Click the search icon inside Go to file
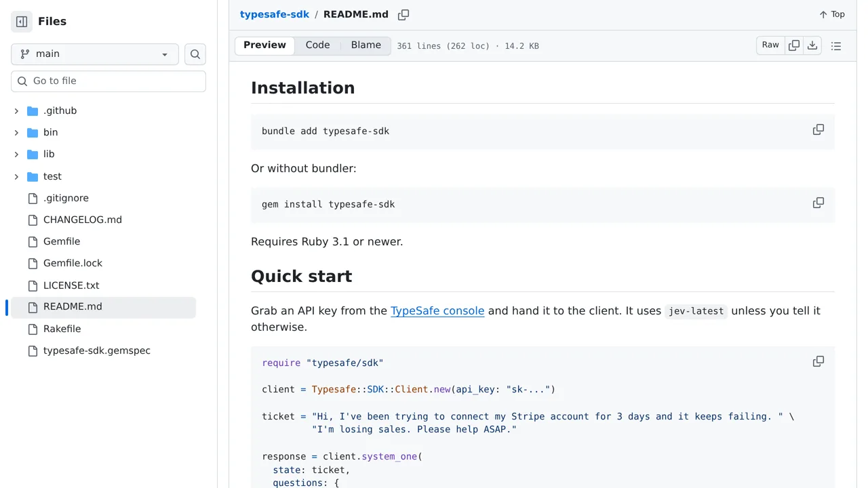Viewport: 868px width, 488px height. click(22, 81)
